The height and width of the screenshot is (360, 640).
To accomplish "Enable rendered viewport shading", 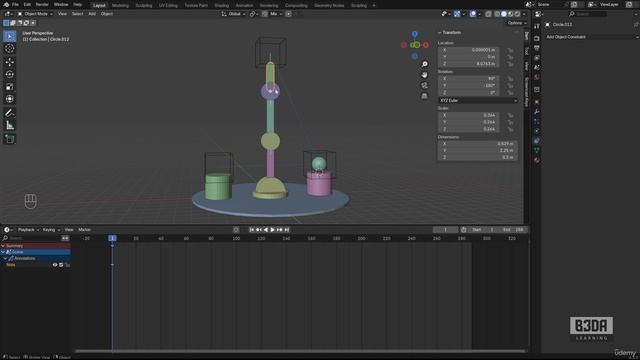I will point(517,14).
